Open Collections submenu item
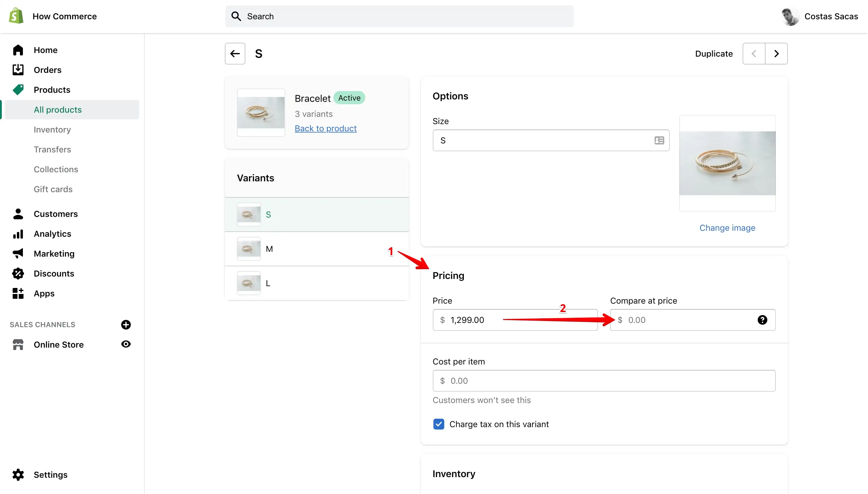This screenshot has width=868, height=494. point(56,169)
